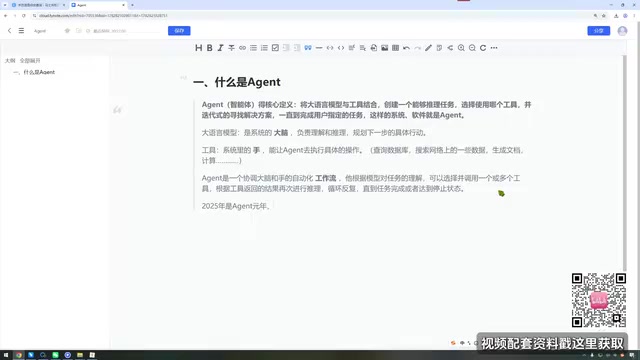Go back with the left chevron arrow
The width and height of the screenshot is (640, 360).
[9, 31]
